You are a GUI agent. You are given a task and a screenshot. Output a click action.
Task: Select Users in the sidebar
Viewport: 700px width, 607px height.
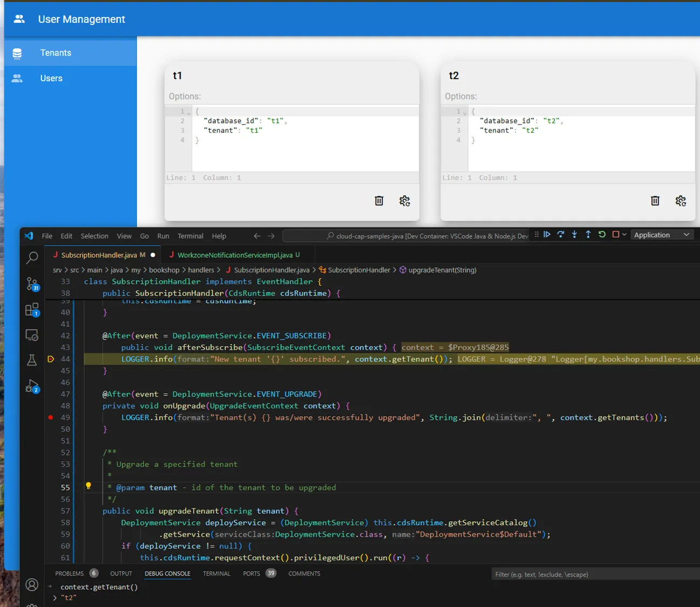(x=51, y=78)
